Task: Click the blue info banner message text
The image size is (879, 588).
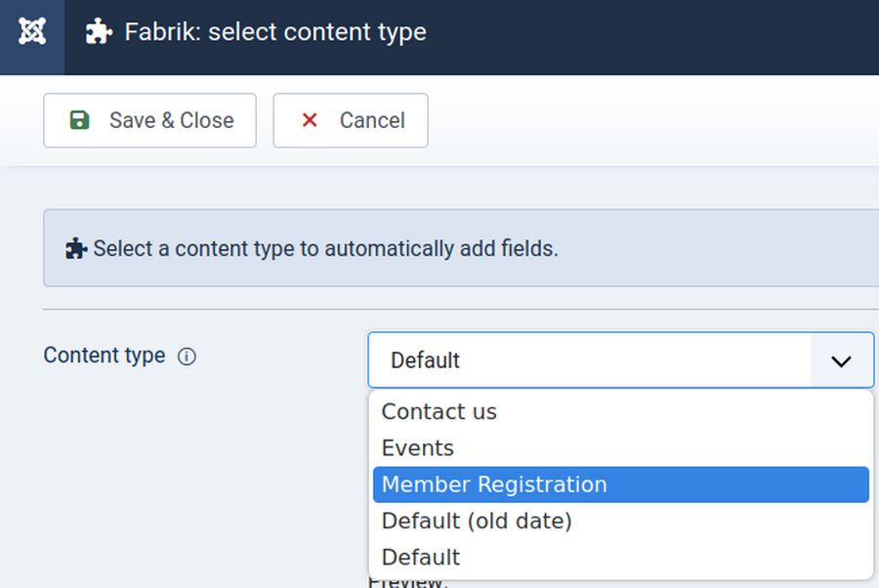Action: click(325, 248)
